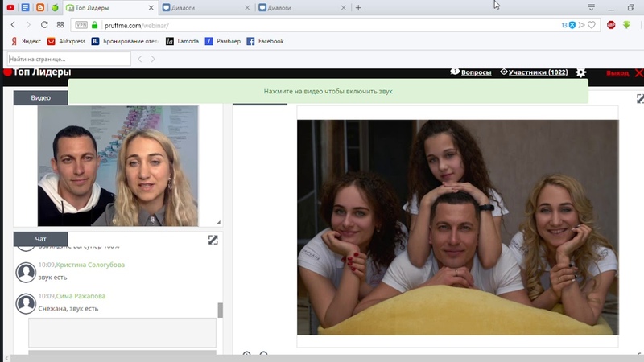644x362 pixels.
Task: Close the second Диалоги tab
Action: (x=344, y=8)
